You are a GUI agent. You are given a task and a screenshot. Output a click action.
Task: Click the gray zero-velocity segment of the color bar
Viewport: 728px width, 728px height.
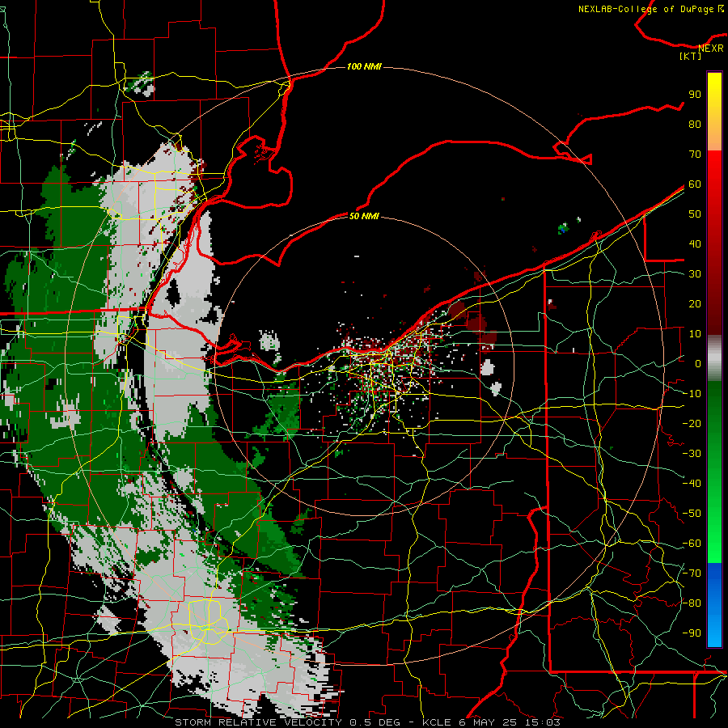714,358
